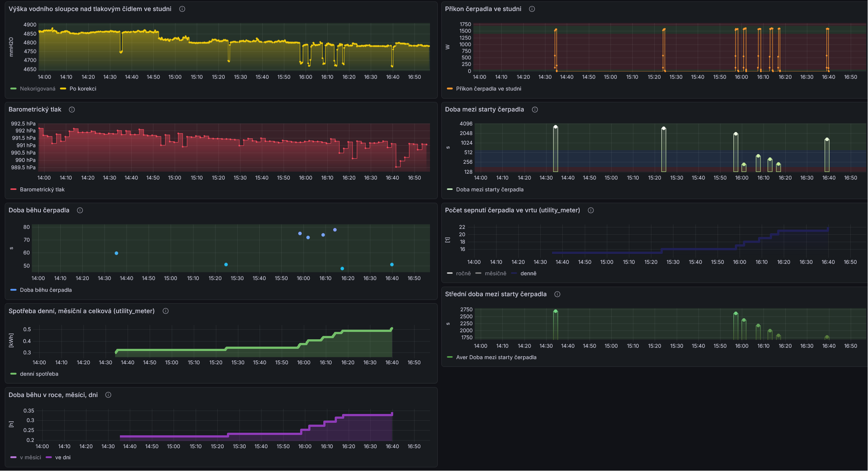This screenshot has height=471, width=868.
Task: Click info icon next to Spotřeba denní title
Action: [166, 311]
